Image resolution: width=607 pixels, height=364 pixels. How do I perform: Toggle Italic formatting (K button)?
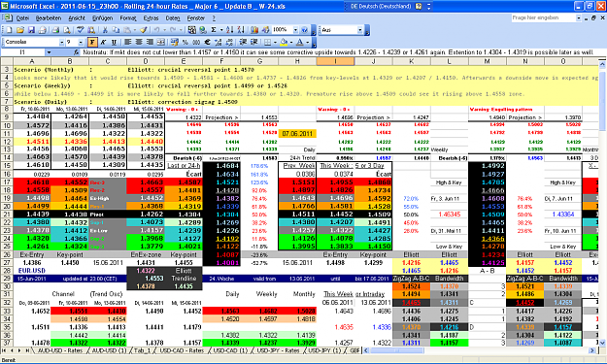click(x=103, y=42)
